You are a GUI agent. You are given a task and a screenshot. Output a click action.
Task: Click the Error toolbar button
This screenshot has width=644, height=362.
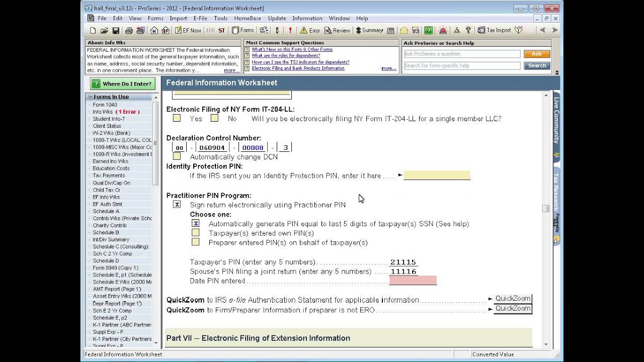[310, 30]
